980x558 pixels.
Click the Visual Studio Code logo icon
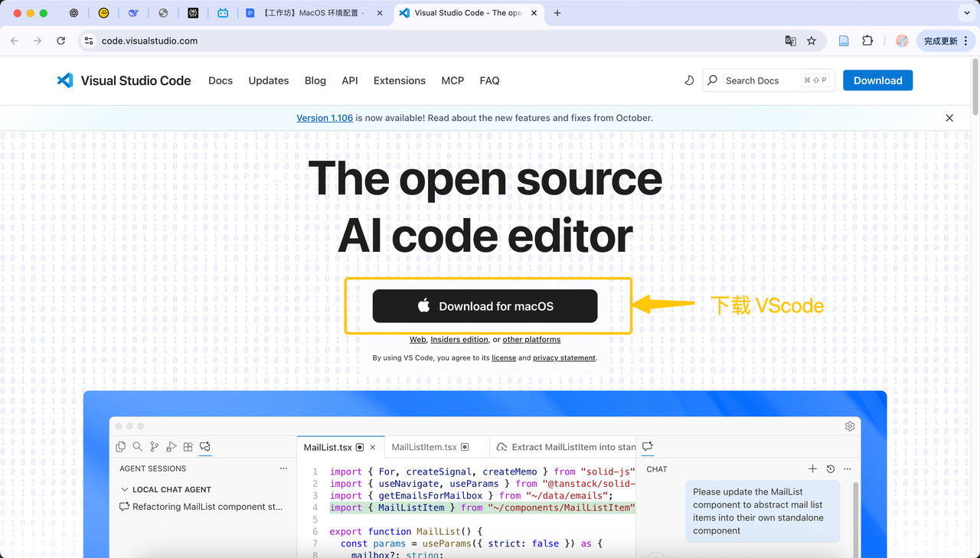[65, 80]
